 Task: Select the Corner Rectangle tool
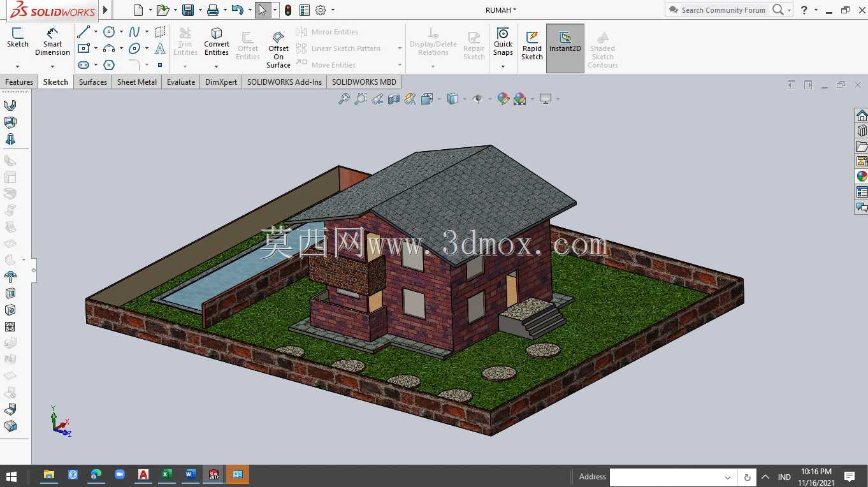[83, 48]
